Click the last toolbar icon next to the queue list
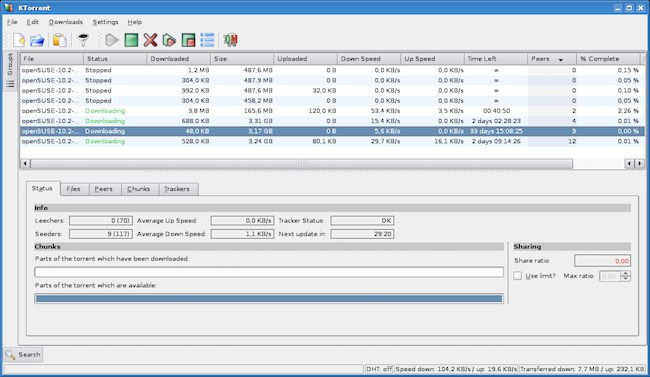650x377 pixels. pos(230,40)
